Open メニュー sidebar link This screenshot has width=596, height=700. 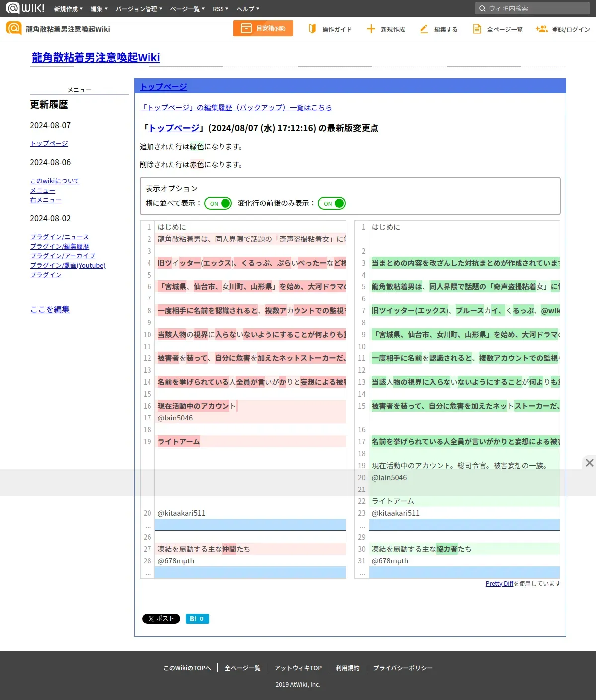coord(43,190)
